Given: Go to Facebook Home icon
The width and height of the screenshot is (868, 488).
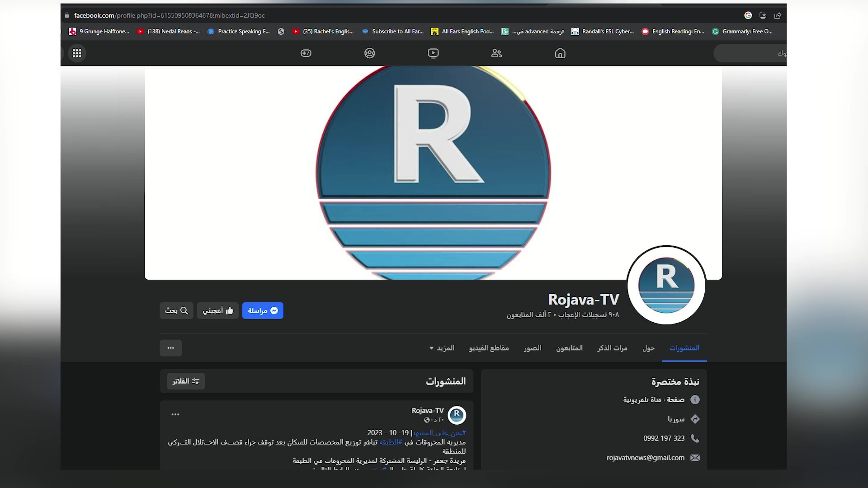Looking at the screenshot, I should (x=560, y=53).
